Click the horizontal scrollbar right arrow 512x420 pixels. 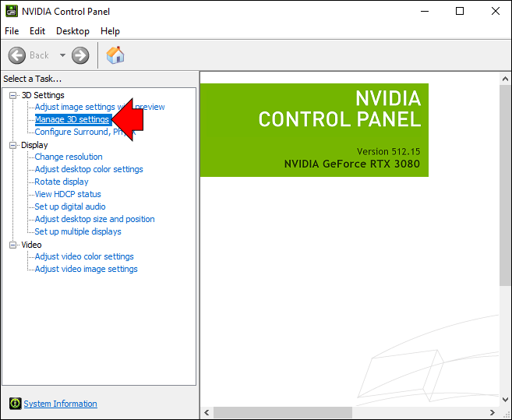(492, 412)
